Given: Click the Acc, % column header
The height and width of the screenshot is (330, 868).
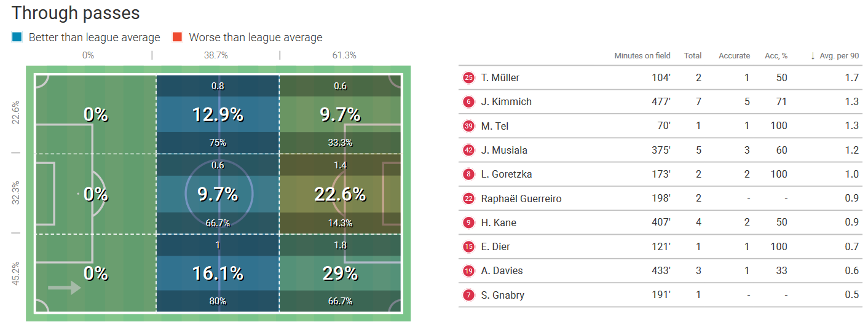Looking at the screenshot, I should click(776, 56).
